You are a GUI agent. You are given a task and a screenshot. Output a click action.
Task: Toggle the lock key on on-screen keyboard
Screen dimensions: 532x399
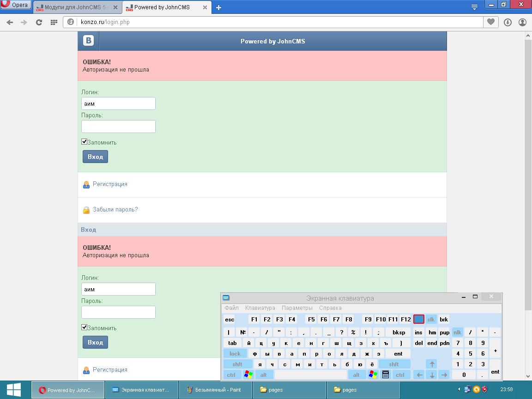tap(235, 354)
